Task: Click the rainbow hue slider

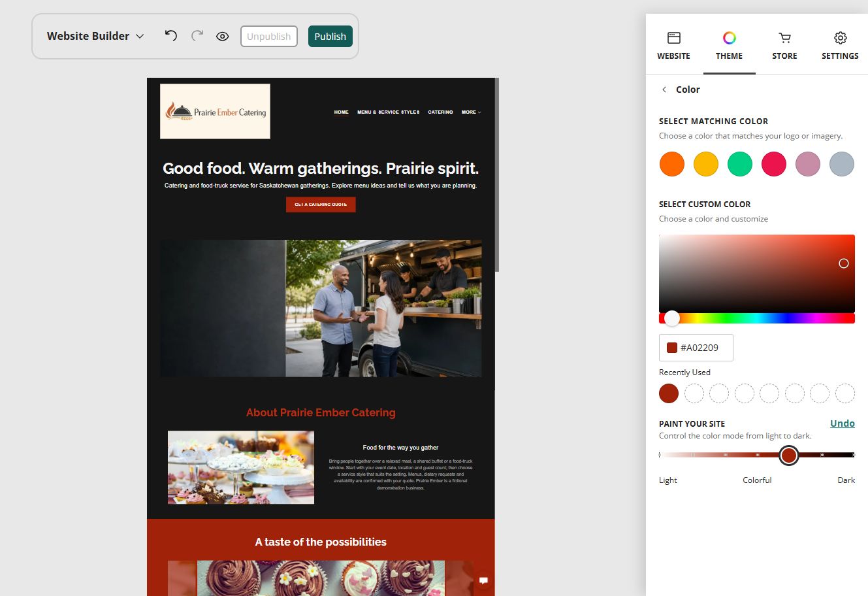Action: pyautogui.click(x=757, y=318)
